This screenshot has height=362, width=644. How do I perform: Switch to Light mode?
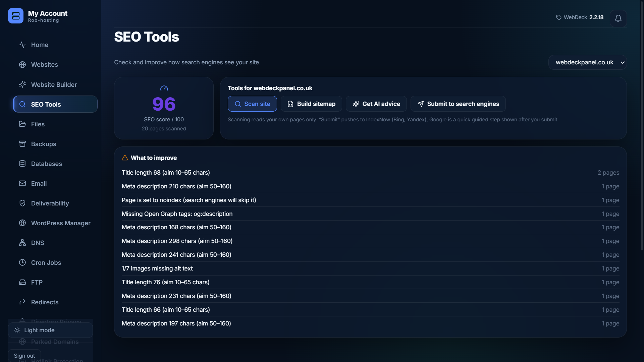[50, 330]
